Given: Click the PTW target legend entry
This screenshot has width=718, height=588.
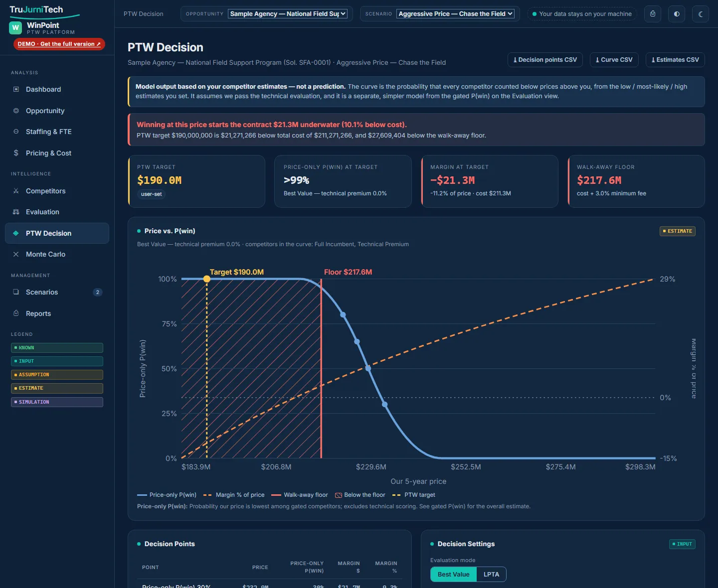Looking at the screenshot, I should tap(414, 495).
